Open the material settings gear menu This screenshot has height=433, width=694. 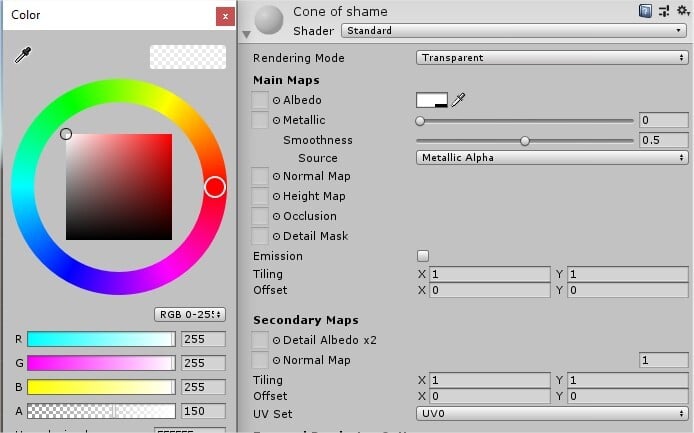(x=683, y=11)
